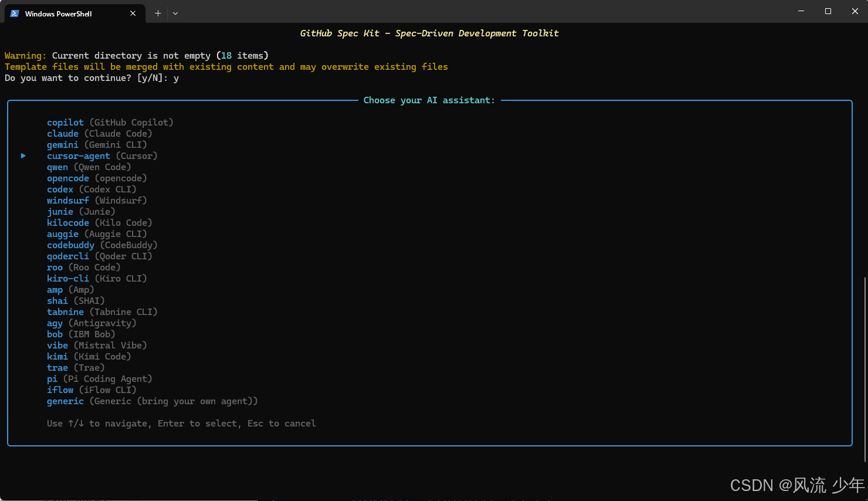Choose the cursor-agent (Cursor) option
This screenshot has width=868, height=501.
102,156
